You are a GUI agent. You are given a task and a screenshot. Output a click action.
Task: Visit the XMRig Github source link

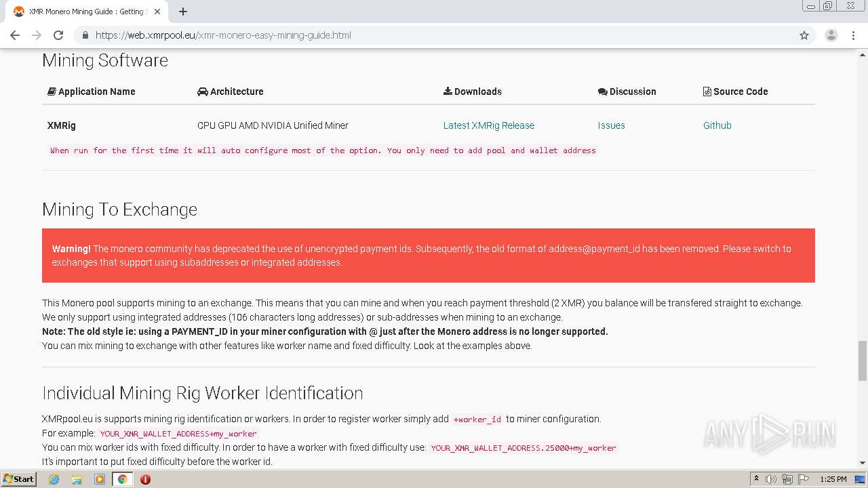(x=717, y=125)
